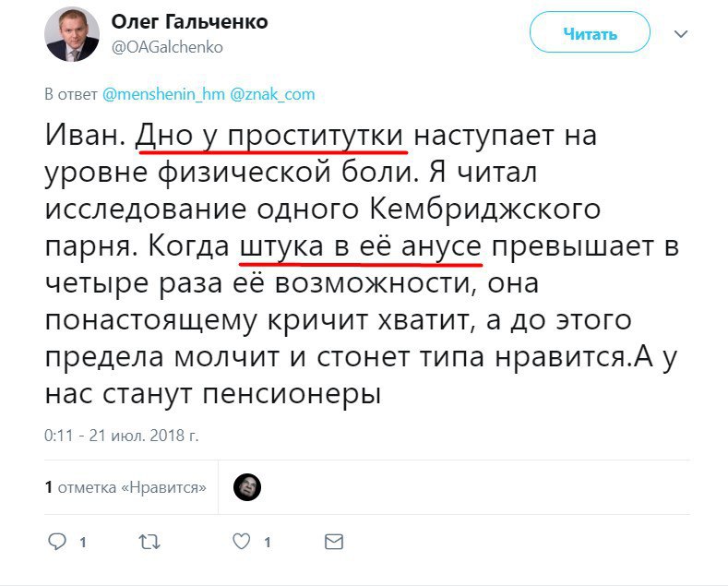Open the @OAGalchenko handle link

167,47
